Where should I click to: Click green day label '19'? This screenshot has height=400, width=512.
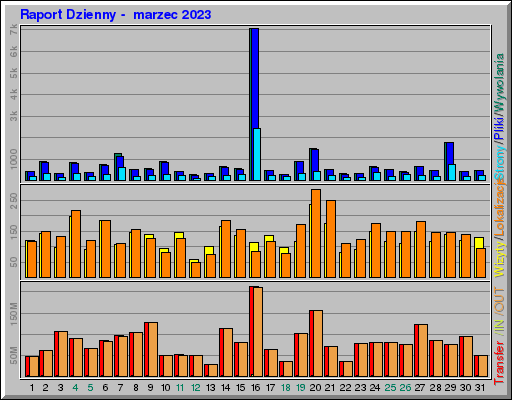[301, 388]
